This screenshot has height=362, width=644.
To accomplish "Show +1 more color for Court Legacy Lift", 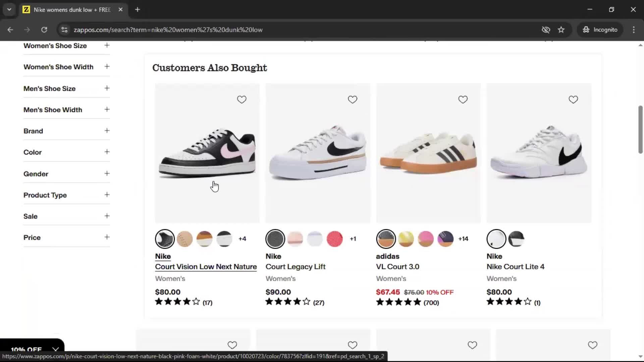I will (353, 239).
